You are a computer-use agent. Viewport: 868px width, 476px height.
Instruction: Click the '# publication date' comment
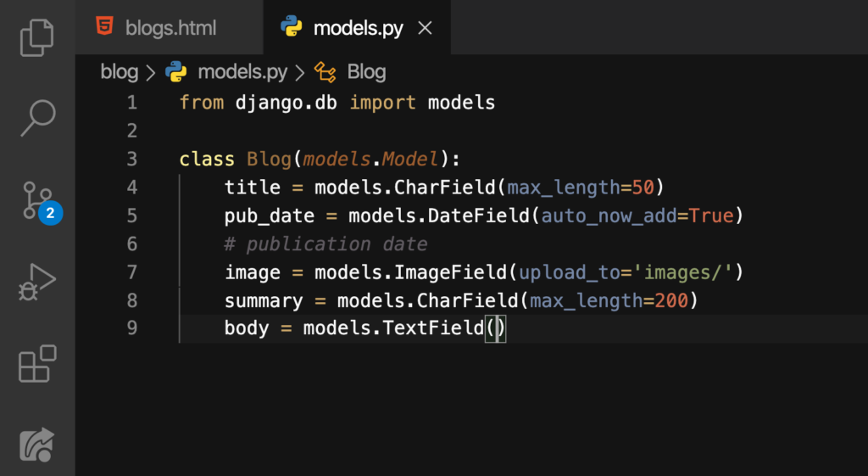click(325, 244)
